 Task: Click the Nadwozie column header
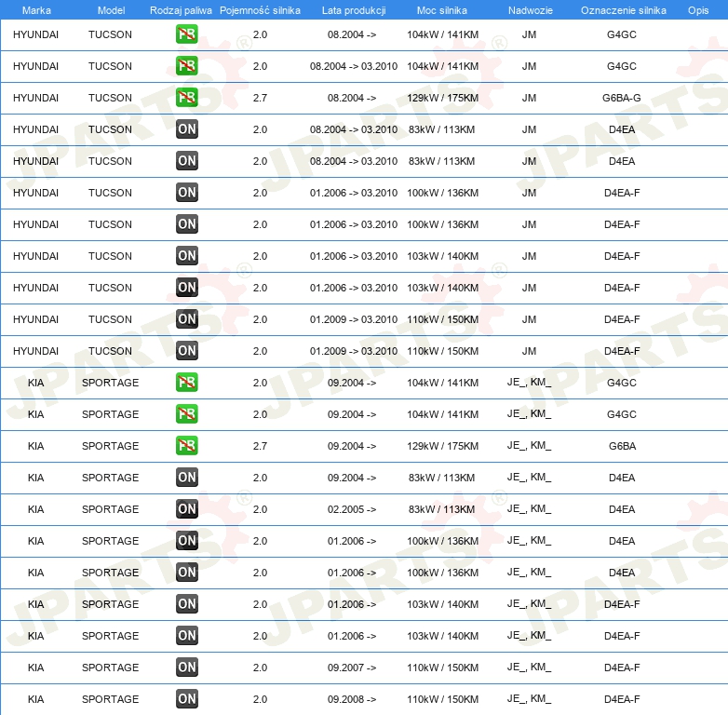point(531,10)
